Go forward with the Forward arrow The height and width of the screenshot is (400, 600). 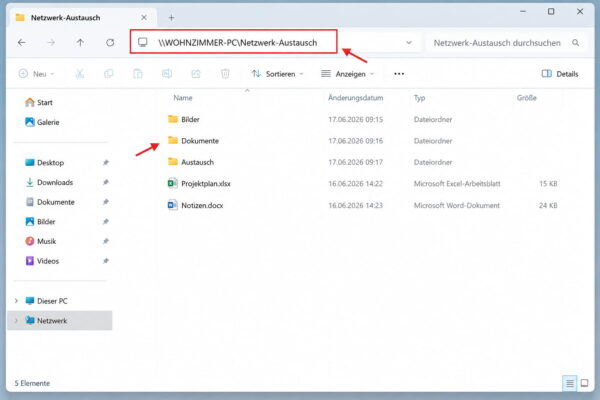(x=51, y=42)
